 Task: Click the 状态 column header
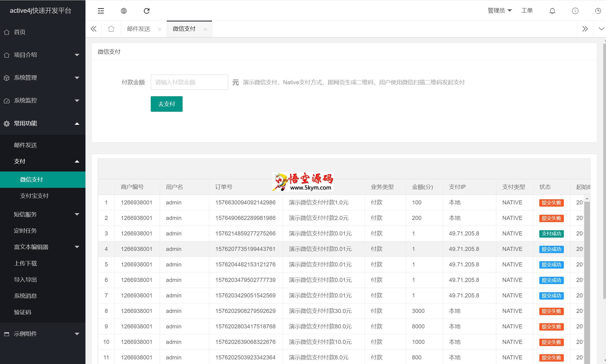click(x=545, y=187)
